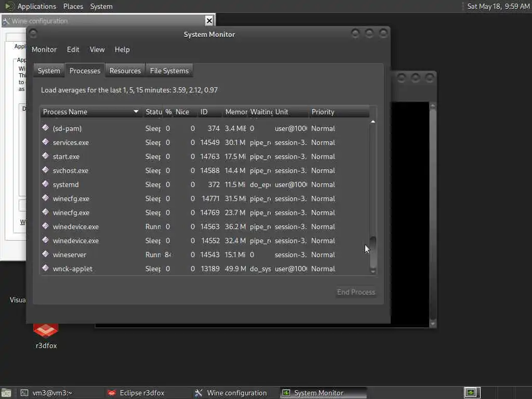Click the systemd process icon
The height and width of the screenshot is (399, 532).
point(46,184)
